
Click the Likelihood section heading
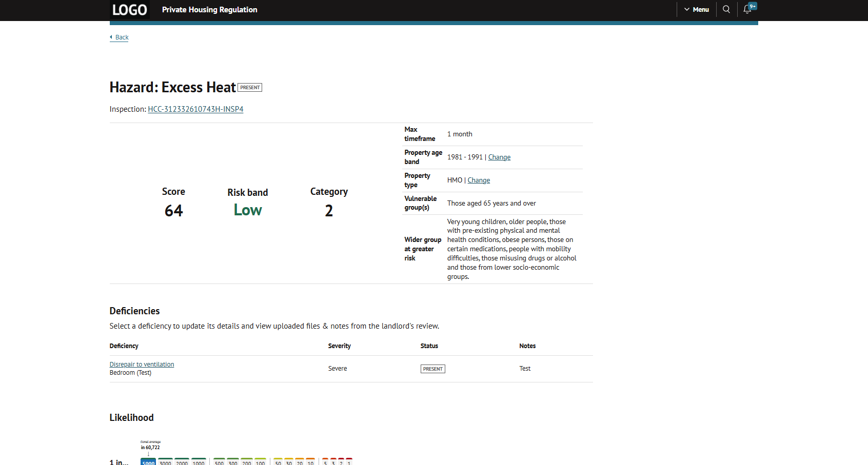click(x=131, y=418)
